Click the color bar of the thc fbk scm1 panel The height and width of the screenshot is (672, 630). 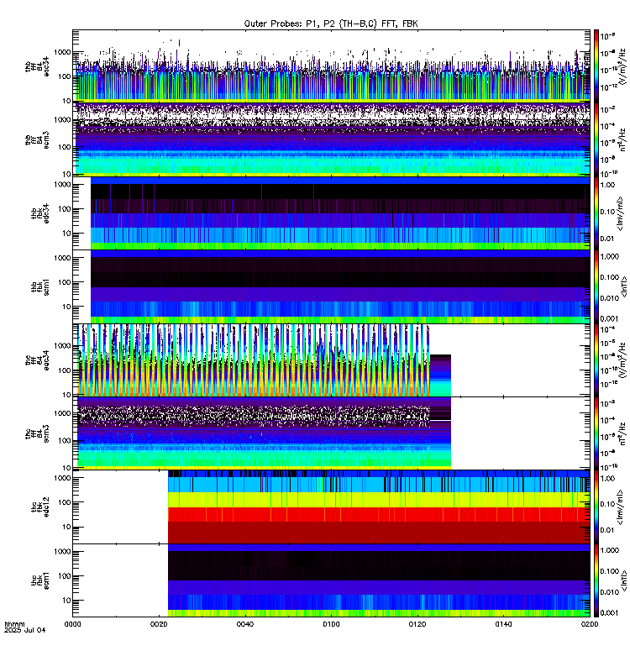[596, 580]
